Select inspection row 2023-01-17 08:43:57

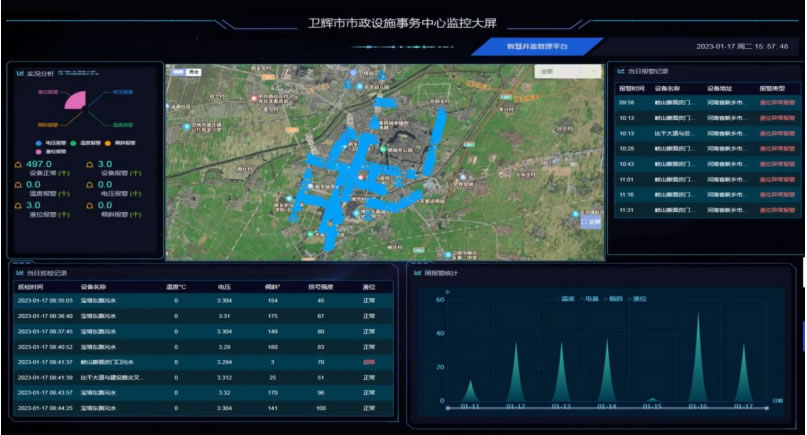(x=204, y=393)
